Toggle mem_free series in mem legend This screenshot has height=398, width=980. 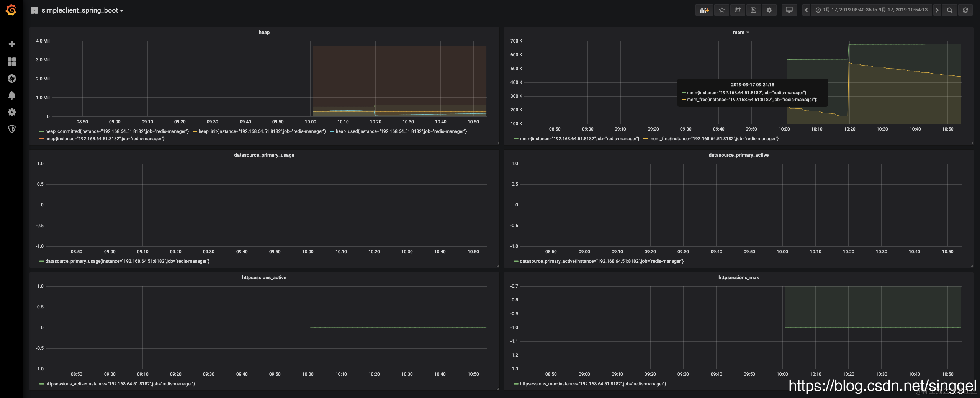[x=714, y=139]
